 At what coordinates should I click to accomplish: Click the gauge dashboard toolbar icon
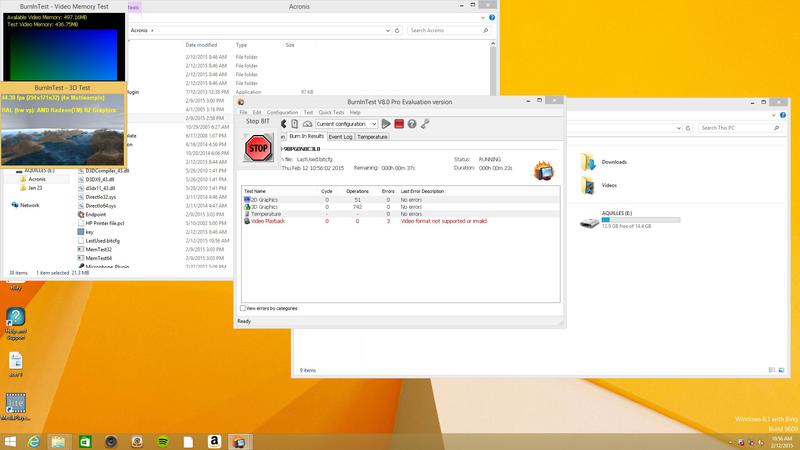pos(307,124)
